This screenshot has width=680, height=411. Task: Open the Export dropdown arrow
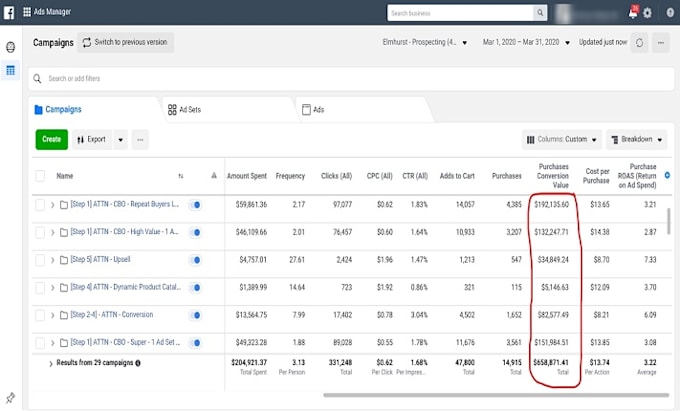[x=121, y=140]
